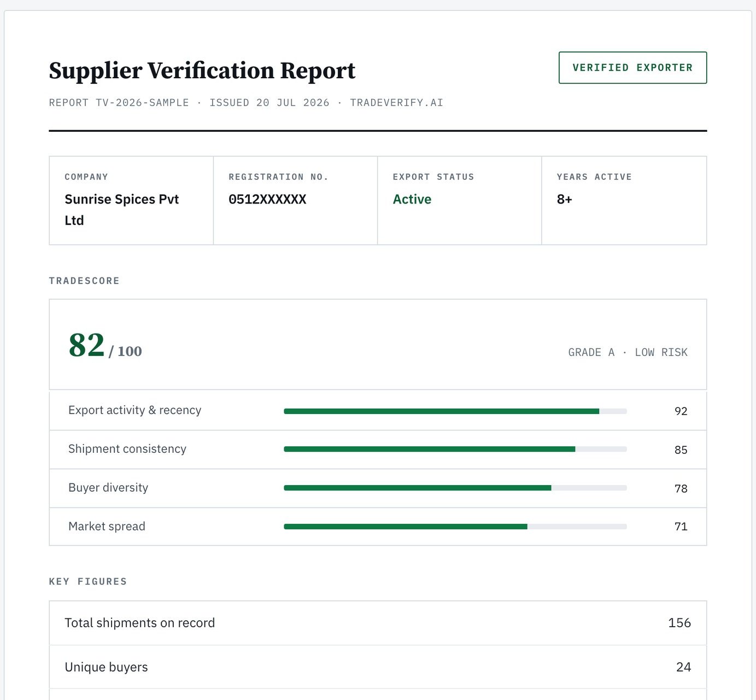Image resolution: width=756 pixels, height=700 pixels.
Task: Select the unique buyers value 24
Action: pos(684,667)
